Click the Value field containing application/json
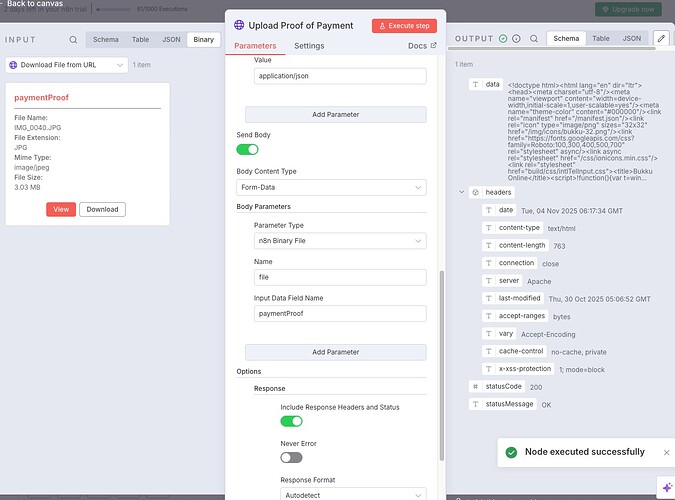 click(340, 76)
